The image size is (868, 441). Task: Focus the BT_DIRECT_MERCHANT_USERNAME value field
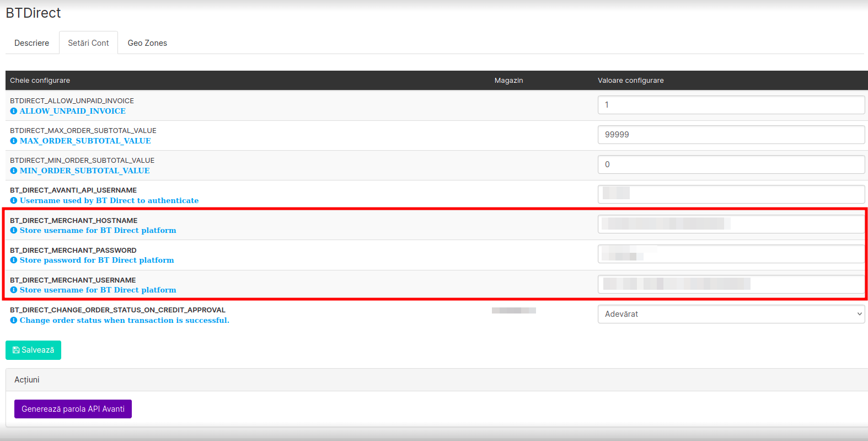tap(731, 284)
